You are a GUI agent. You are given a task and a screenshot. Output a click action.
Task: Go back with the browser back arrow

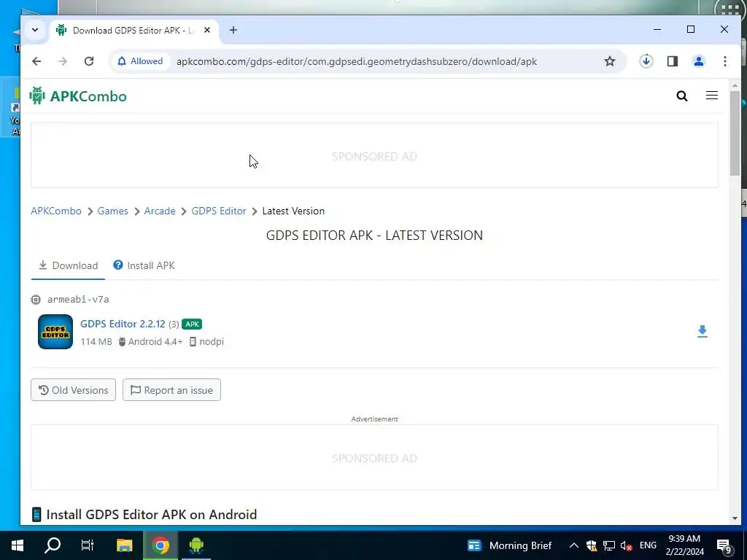(36, 61)
